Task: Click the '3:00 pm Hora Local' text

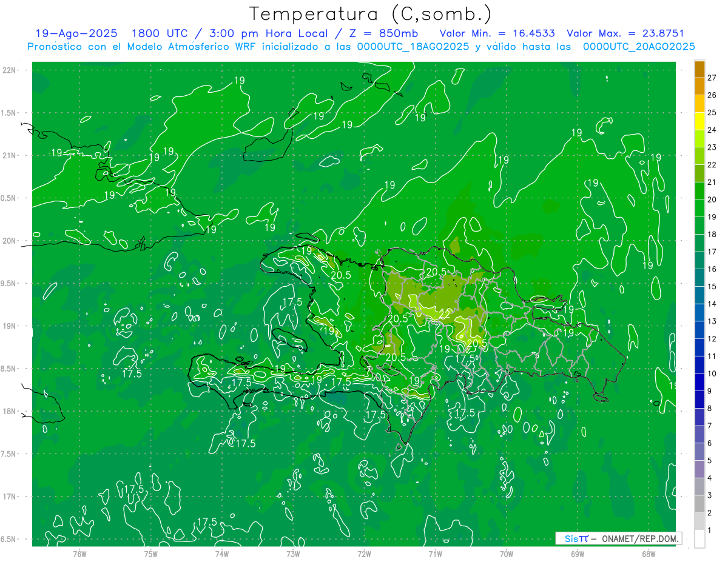Action: point(269,33)
